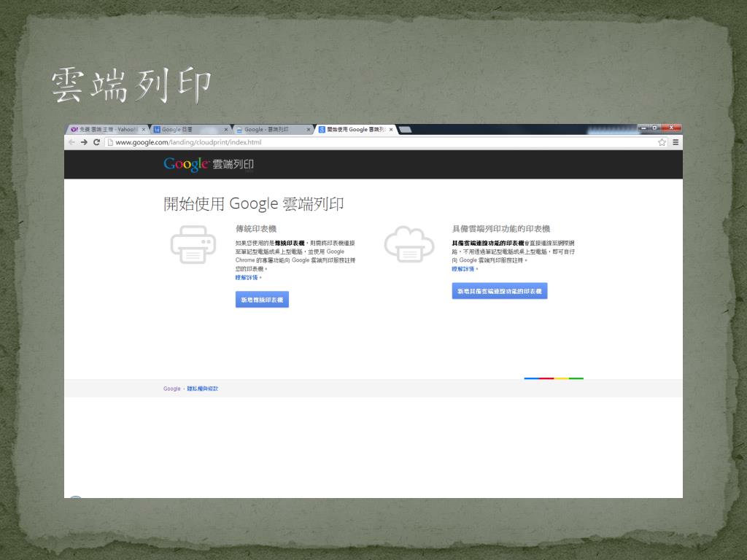Close the Google 日曆 tab

226,130
